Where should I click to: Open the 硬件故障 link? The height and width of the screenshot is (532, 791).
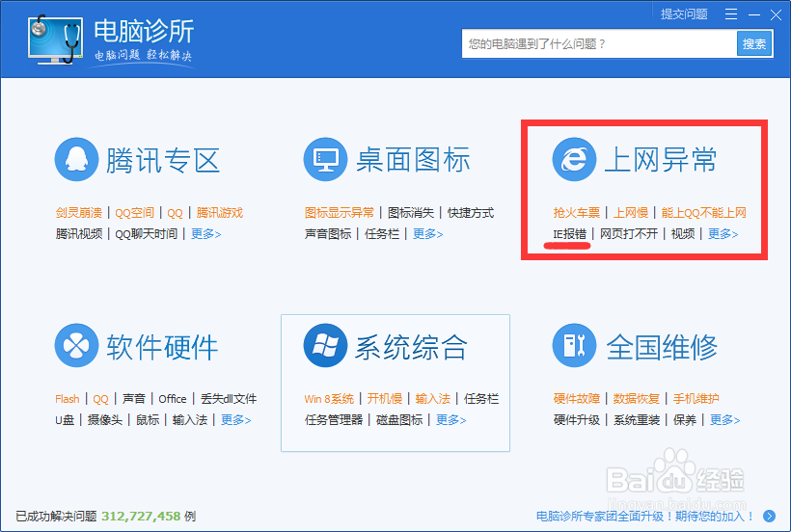tap(577, 399)
